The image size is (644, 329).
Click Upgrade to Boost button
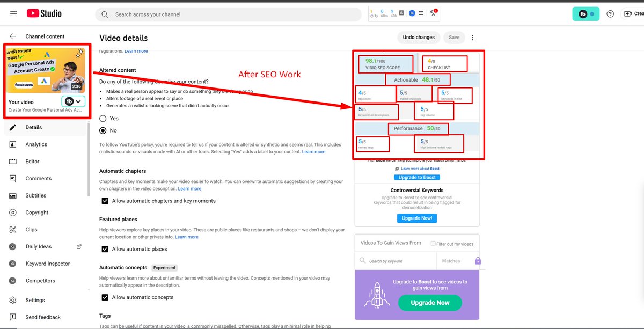[417, 177]
